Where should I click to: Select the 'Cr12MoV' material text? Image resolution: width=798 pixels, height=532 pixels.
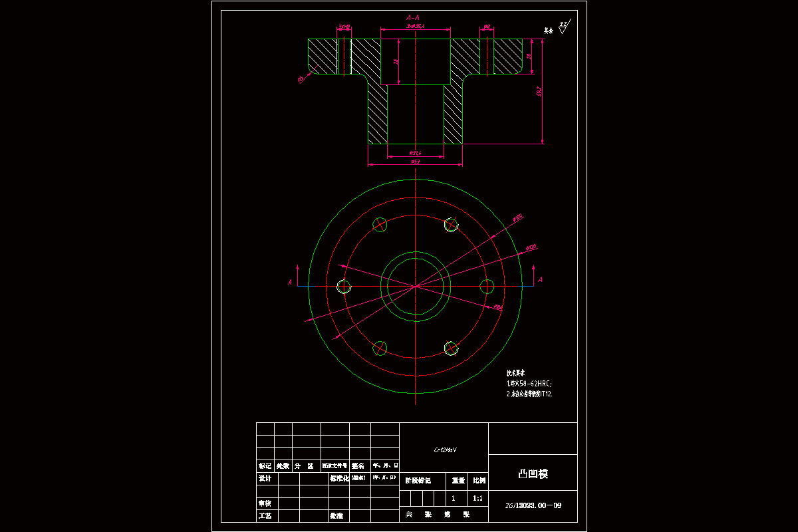pos(446,450)
